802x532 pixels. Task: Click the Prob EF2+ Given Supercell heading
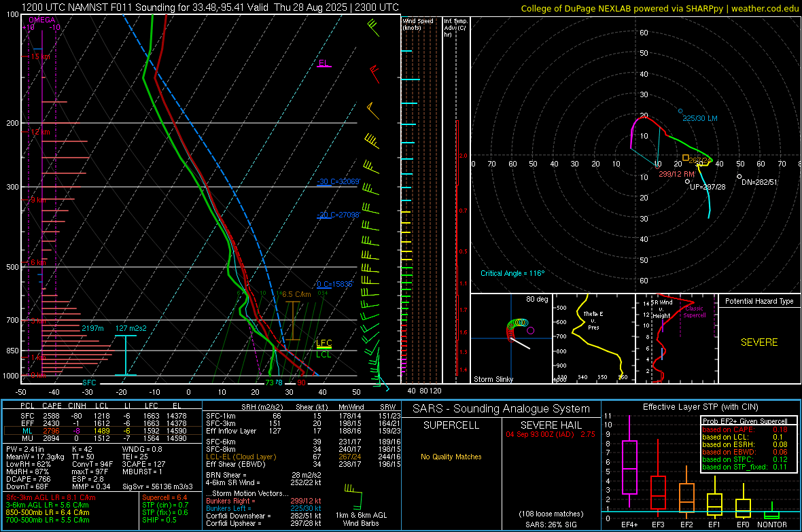coord(745,421)
